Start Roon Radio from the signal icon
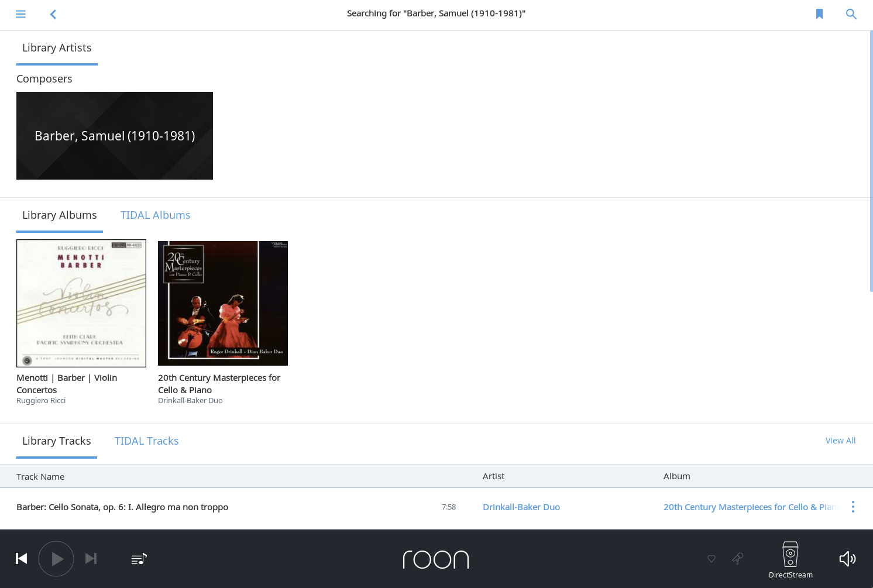 pos(738,559)
